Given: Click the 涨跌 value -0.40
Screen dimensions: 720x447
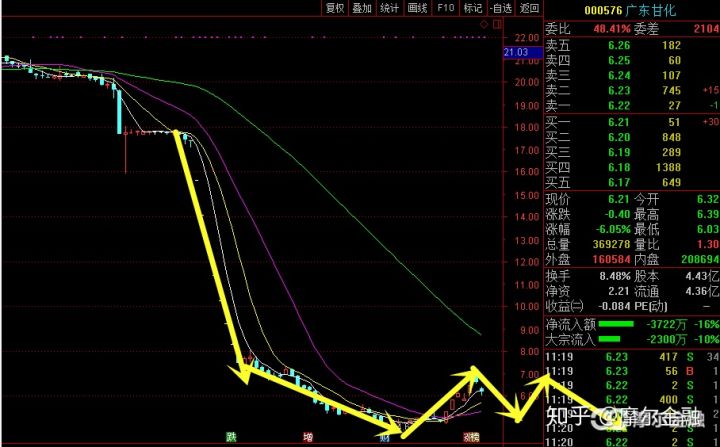Looking at the screenshot, I should [617, 215].
